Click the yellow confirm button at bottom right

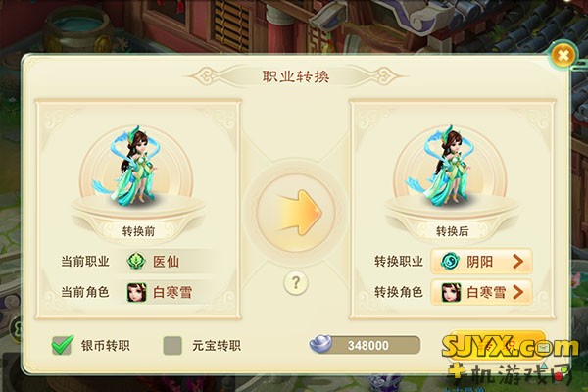(x=497, y=346)
